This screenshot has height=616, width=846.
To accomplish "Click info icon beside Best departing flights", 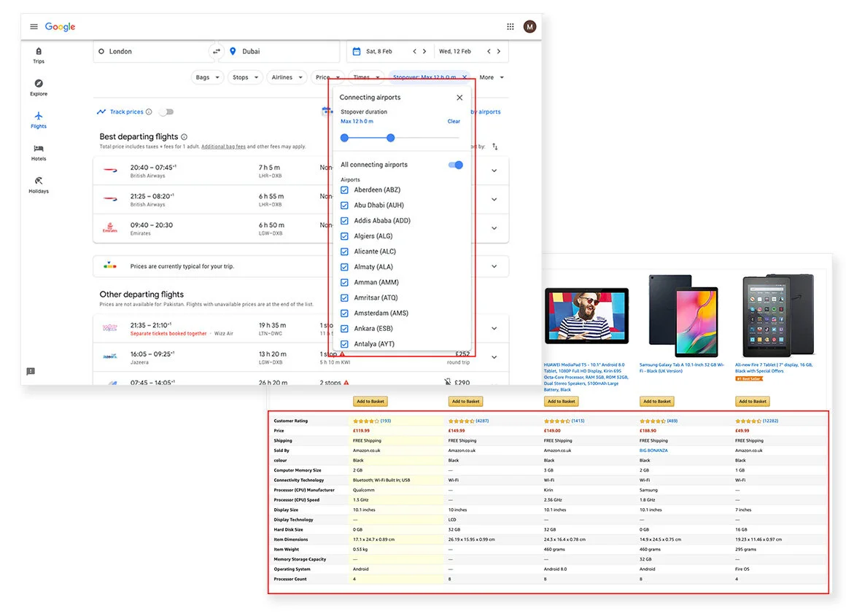I will point(184,137).
